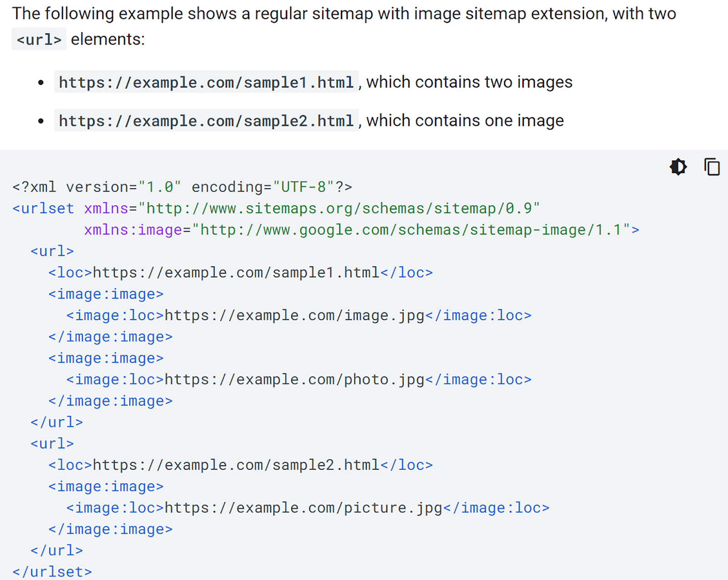Click the sample2.html inline code snippet
This screenshot has width=728, height=580.
click(x=207, y=121)
